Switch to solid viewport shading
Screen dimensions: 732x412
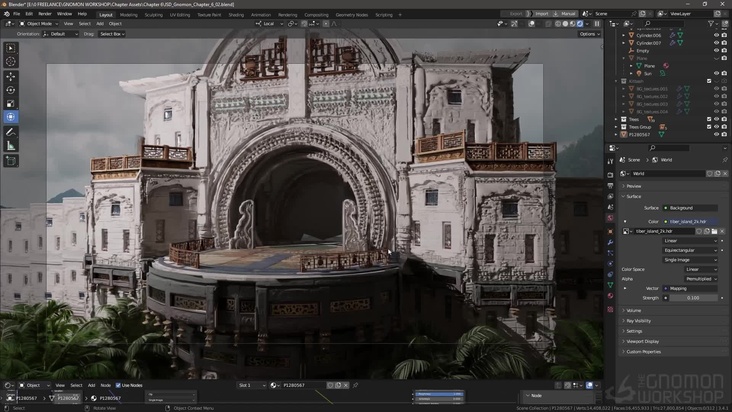click(x=565, y=24)
